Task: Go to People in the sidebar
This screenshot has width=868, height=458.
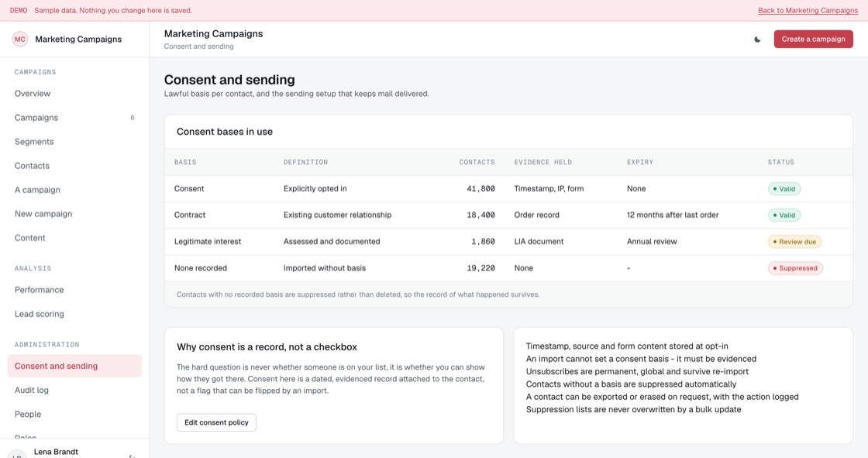Action: tap(74, 415)
